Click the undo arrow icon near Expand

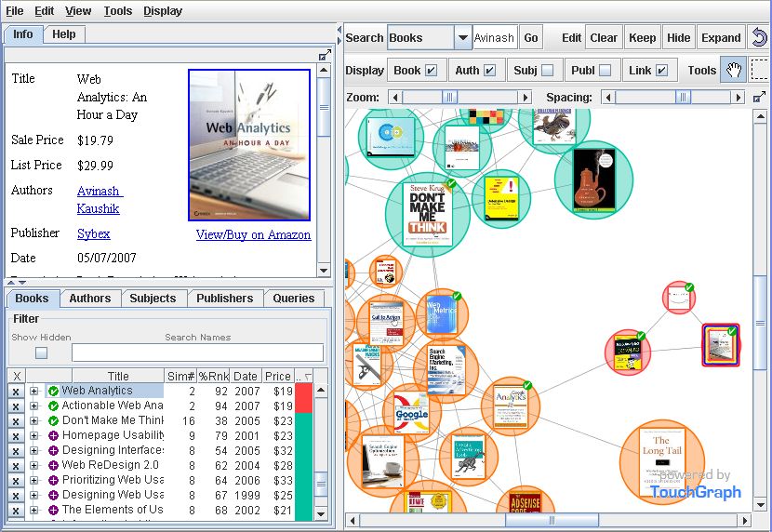point(759,37)
